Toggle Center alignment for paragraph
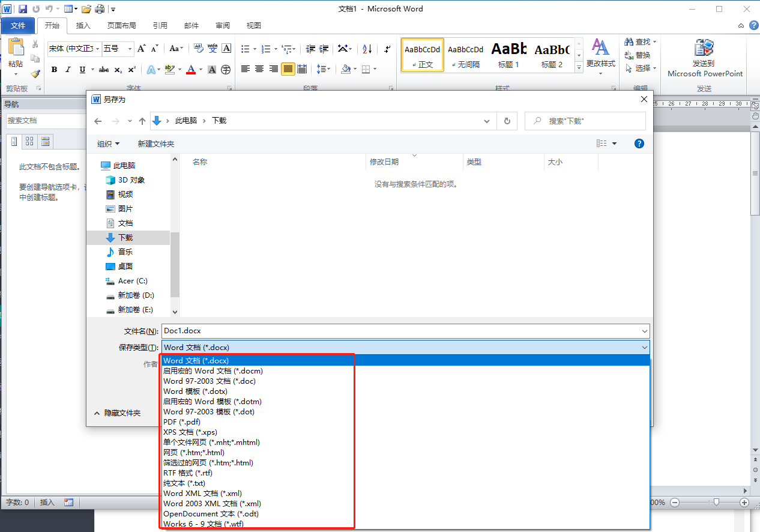760x532 pixels. [259, 69]
